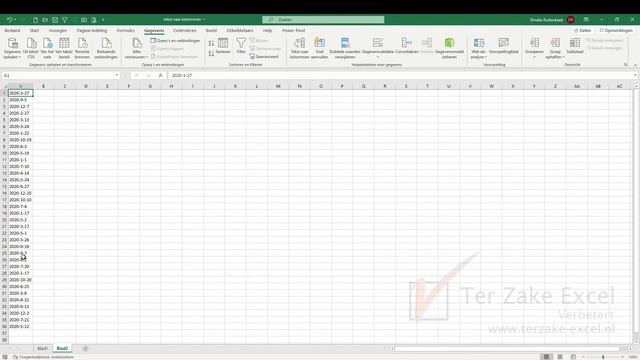Switch to the Ontwikkelaars tab
Viewport: 640px width, 360px height.
tap(240, 31)
